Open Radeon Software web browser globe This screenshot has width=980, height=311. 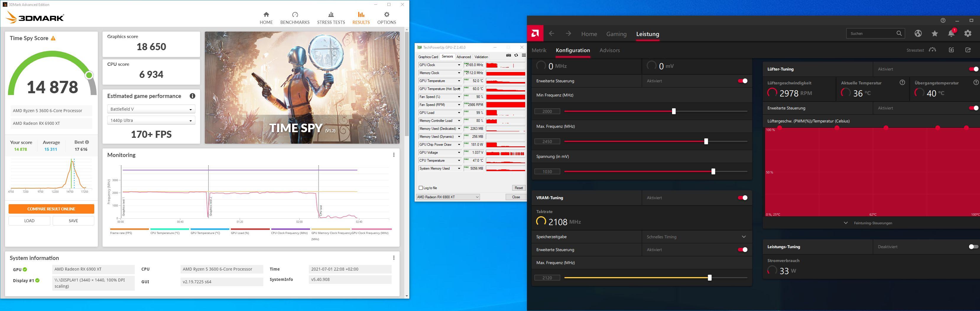pyautogui.click(x=918, y=33)
